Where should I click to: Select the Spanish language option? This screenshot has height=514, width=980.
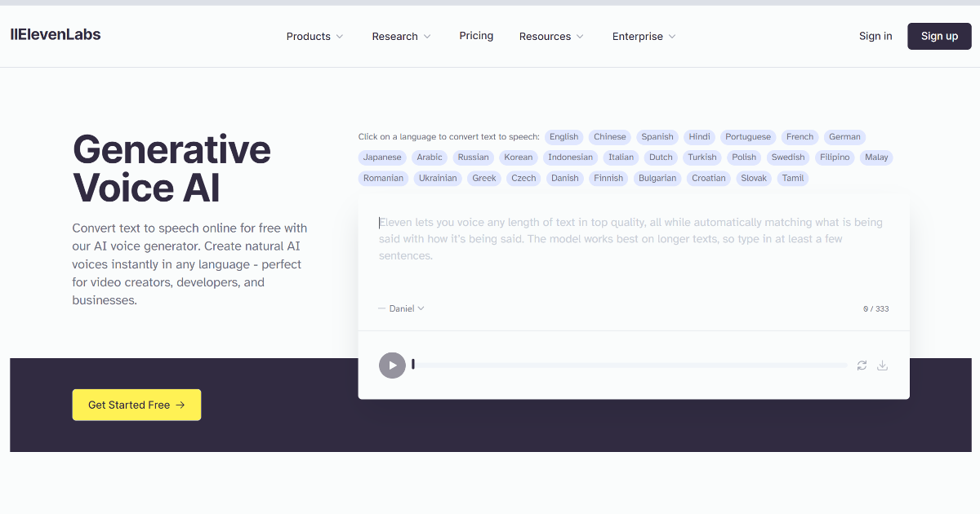[657, 136]
